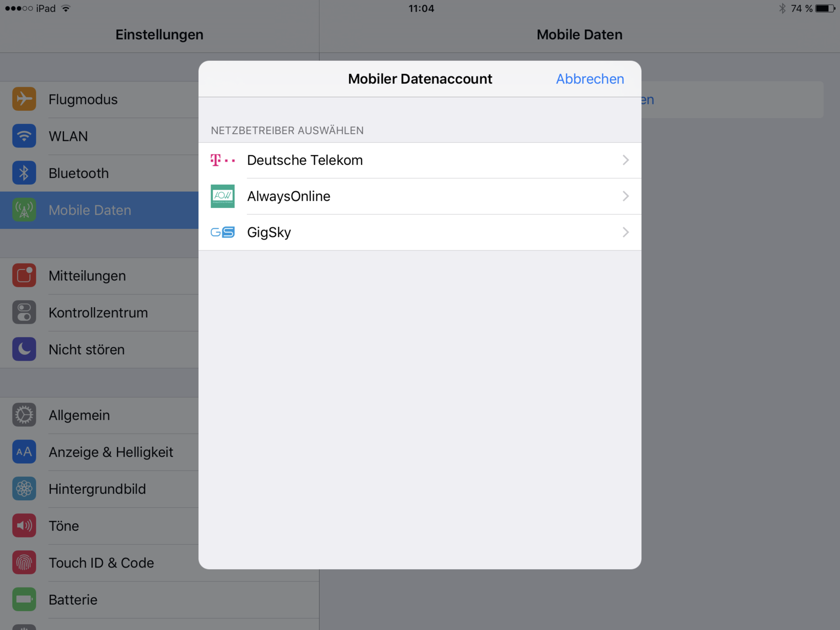Tap the Mobiler Datenaccount title
The image size is (840, 630).
click(x=420, y=79)
